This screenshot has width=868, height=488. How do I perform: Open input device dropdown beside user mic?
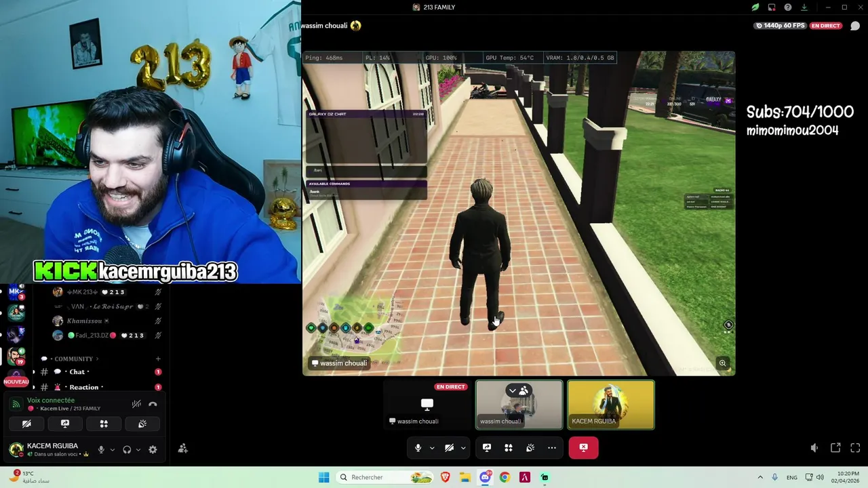pyautogui.click(x=112, y=449)
